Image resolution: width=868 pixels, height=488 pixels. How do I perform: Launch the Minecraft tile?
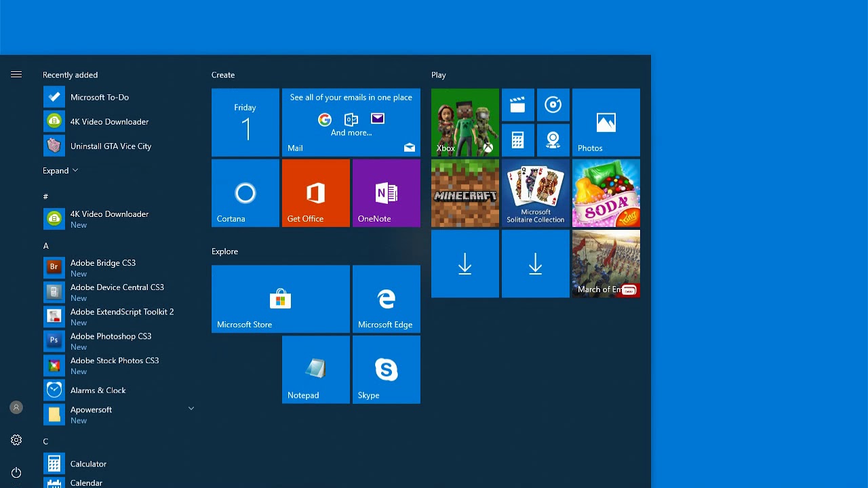(x=465, y=193)
